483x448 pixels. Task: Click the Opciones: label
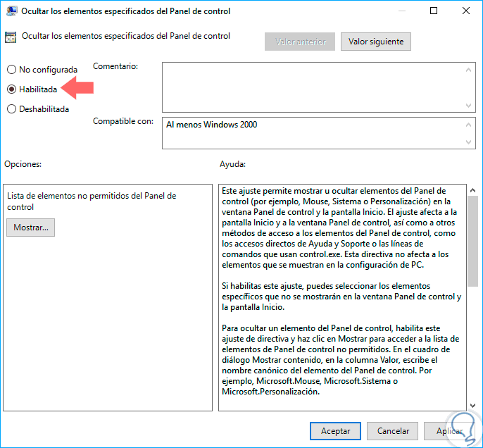[x=23, y=164]
